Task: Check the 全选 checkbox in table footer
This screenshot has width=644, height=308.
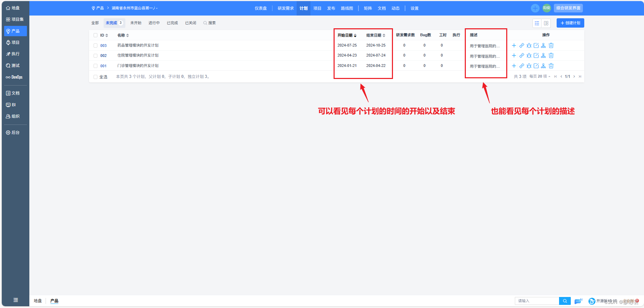Action: 95,77
